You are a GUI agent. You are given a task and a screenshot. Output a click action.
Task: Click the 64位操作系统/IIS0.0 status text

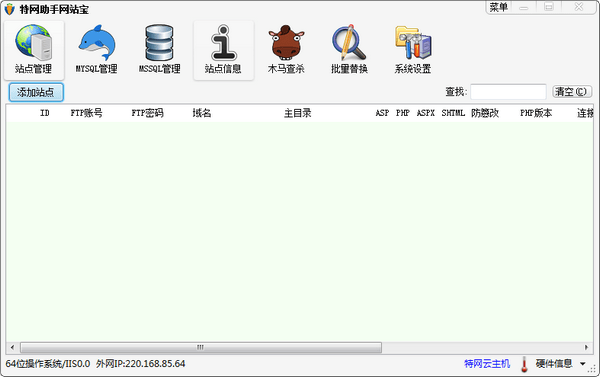(48, 364)
